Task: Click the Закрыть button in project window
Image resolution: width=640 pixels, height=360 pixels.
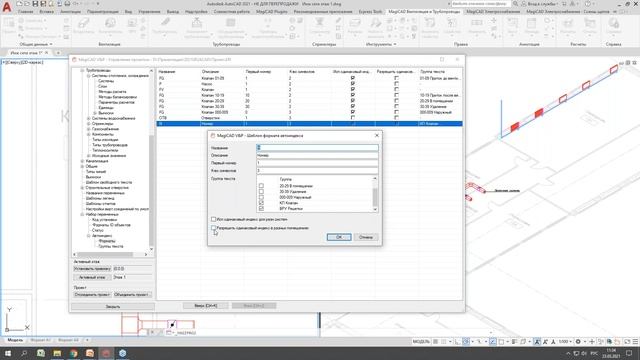Action: tap(113, 306)
